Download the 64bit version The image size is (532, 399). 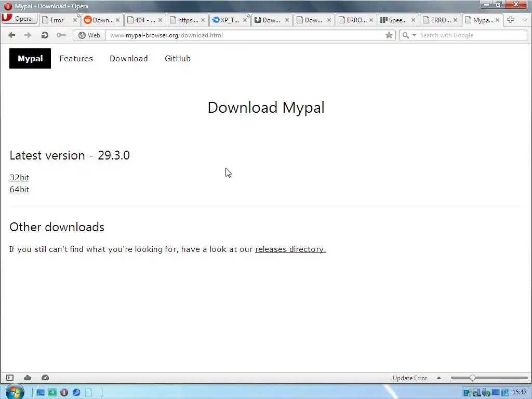click(x=19, y=189)
